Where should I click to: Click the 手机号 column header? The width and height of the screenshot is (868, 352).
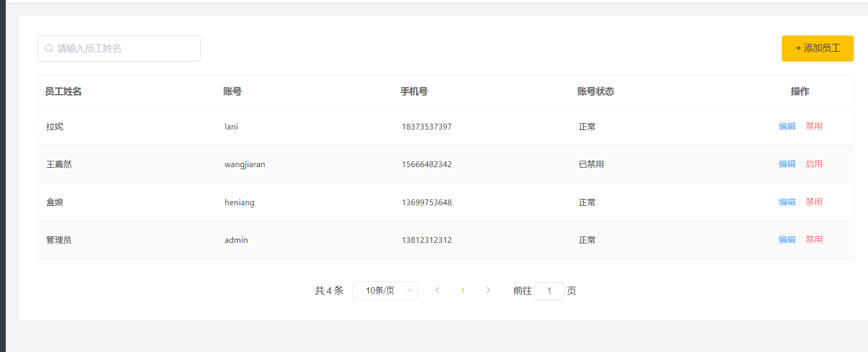[x=414, y=91]
